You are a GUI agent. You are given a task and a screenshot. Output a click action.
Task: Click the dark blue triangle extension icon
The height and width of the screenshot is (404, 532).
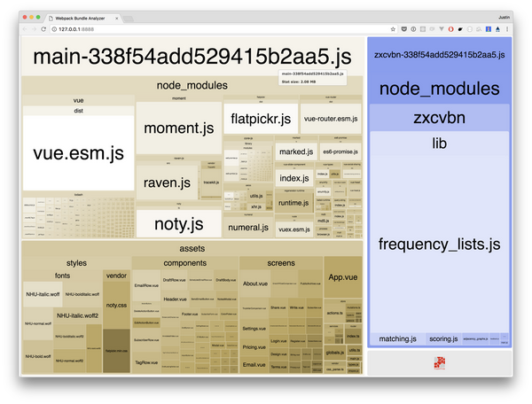click(497, 29)
